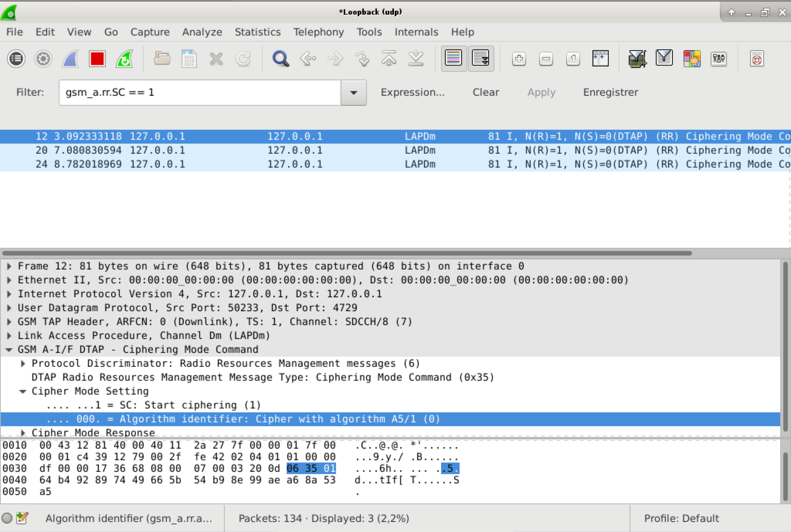Open the Capture menu
Screen dimensions: 791x532
tap(150, 32)
